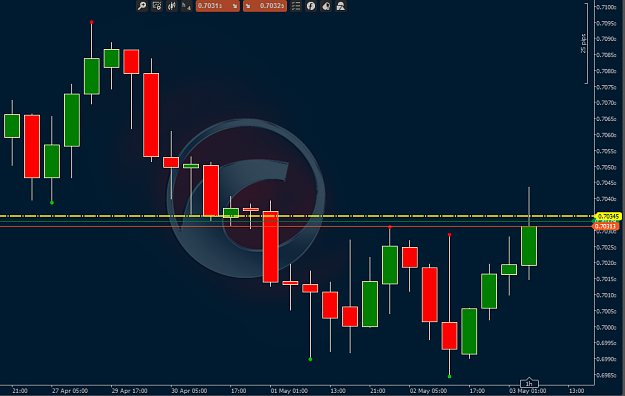This screenshot has height=396, width=625.
Task: Open the checklist settings icon
Action: coord(296,6)
